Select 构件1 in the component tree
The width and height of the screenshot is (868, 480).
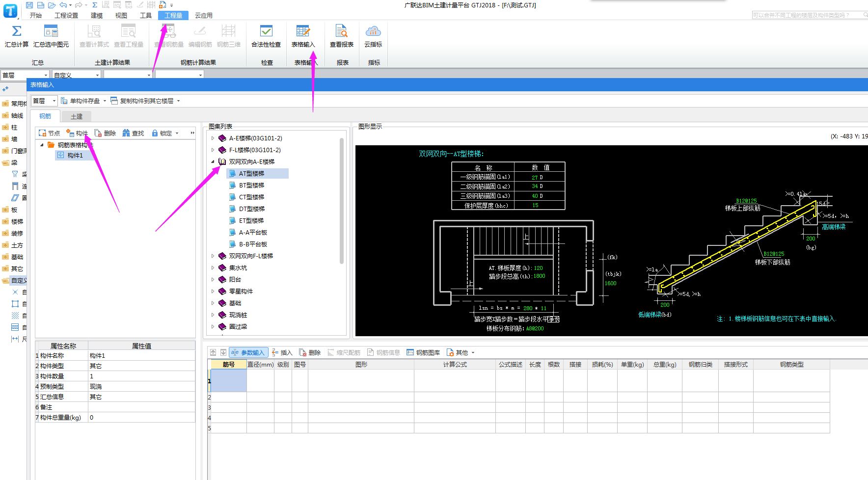[75, 155]
